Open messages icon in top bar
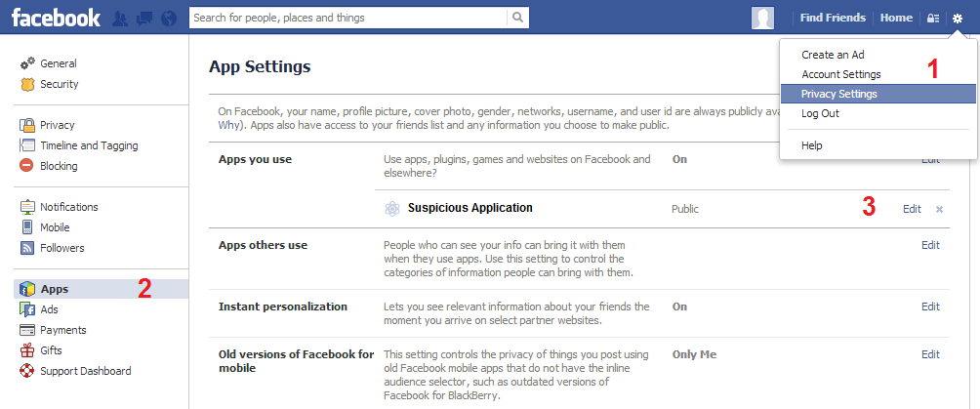980x409 pixels. [x=144, y=19]
